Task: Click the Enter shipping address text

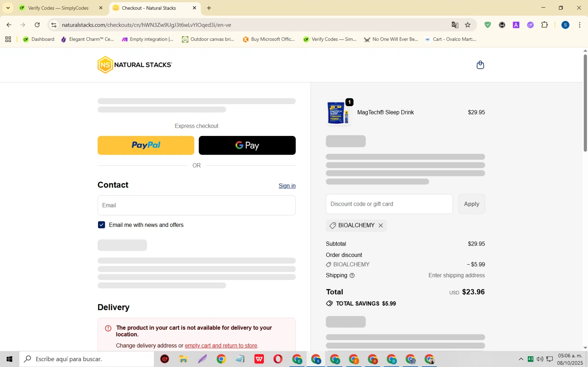Action: (x=457, y=276)
